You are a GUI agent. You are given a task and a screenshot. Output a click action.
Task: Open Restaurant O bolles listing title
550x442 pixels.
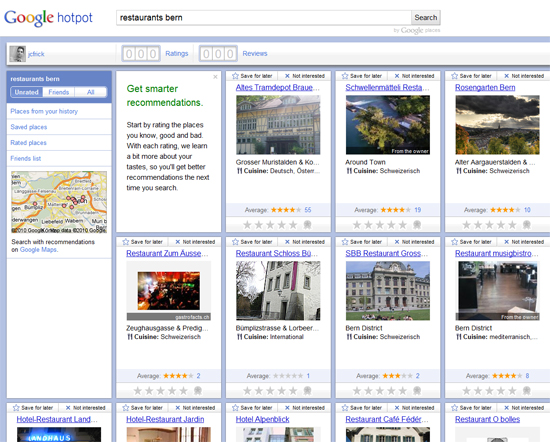(488, 419)
